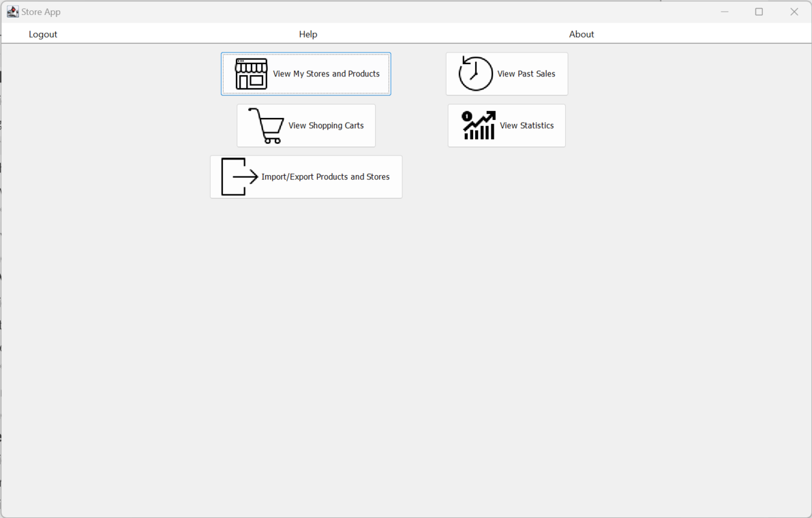Click View Past Sales label
Screen dimensions: 812x518
click(x=526, y=74)
